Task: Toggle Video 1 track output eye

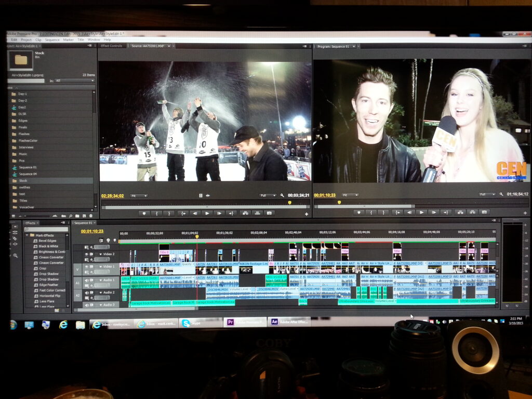Action: [87, 267]
